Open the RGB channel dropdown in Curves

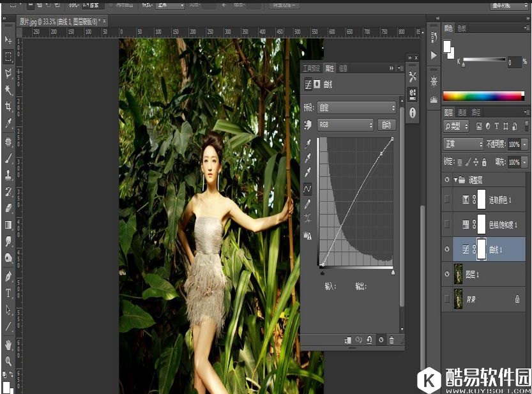[x=345, y=125]
